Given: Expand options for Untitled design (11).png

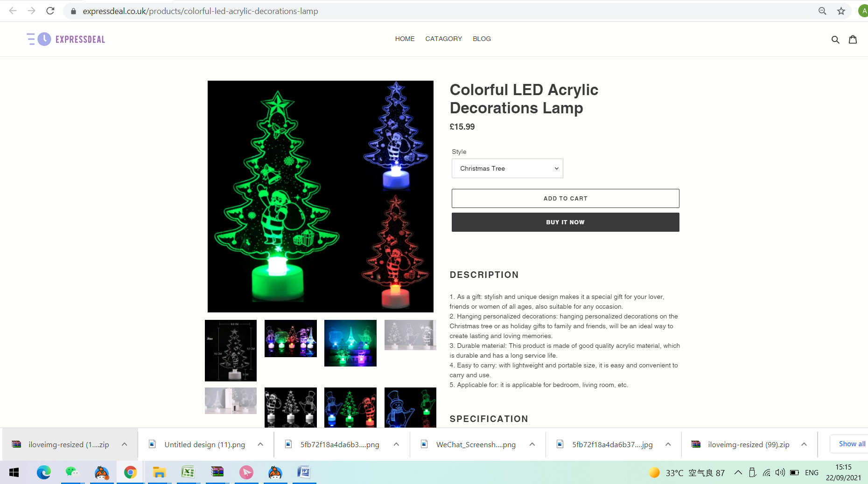Looking at the screenshot, I should [260, 444].
